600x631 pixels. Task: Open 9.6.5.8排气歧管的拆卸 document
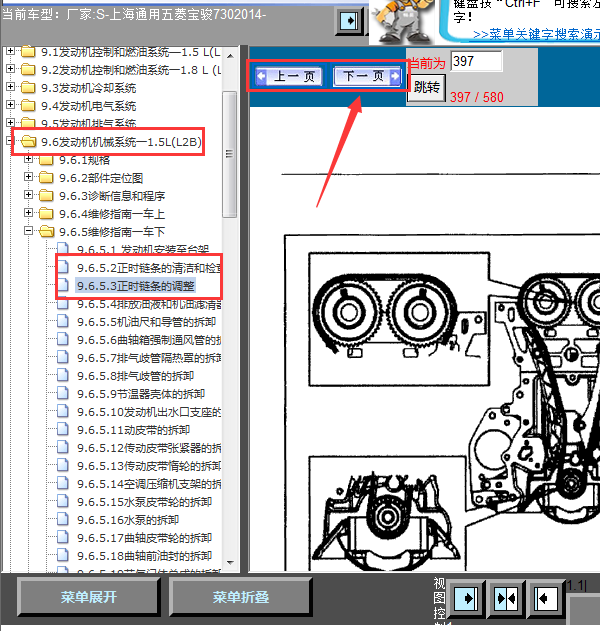(136, 376)
